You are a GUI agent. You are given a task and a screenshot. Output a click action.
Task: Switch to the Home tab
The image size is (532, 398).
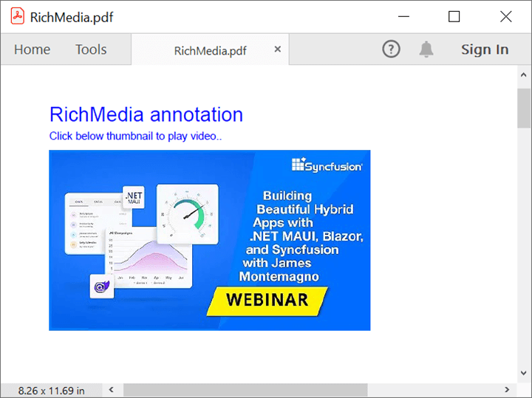tap(33, 49)
